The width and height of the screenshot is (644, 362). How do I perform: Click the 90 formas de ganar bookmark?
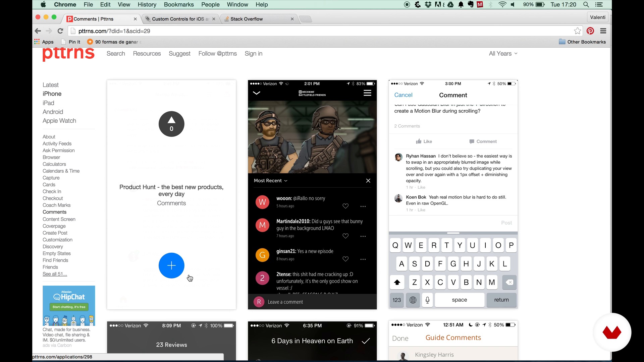114,42
